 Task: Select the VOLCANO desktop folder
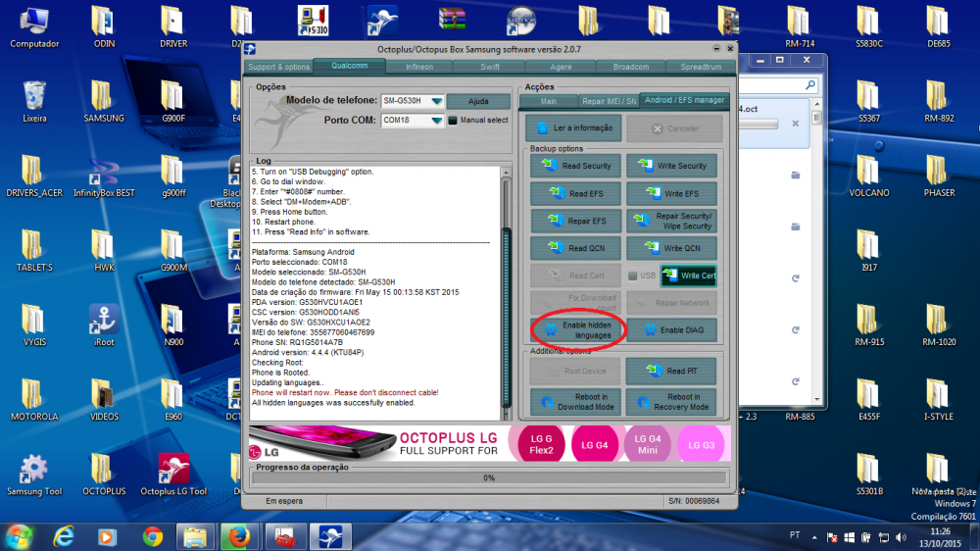point(868,176)
